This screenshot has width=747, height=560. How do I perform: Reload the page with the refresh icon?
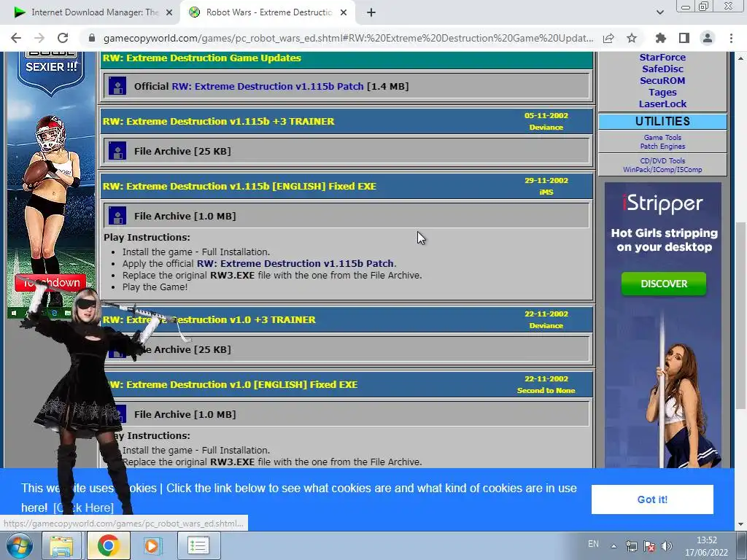(x=63, y=38)
